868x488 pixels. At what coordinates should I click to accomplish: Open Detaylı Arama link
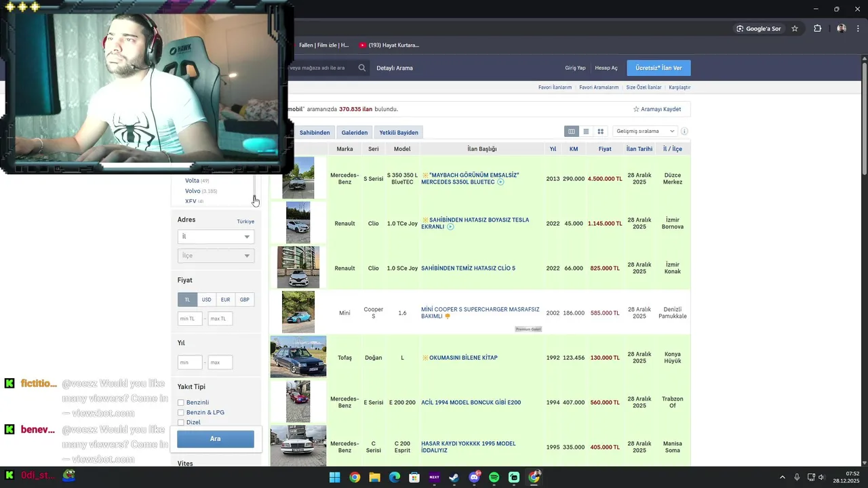pos(395,68)
